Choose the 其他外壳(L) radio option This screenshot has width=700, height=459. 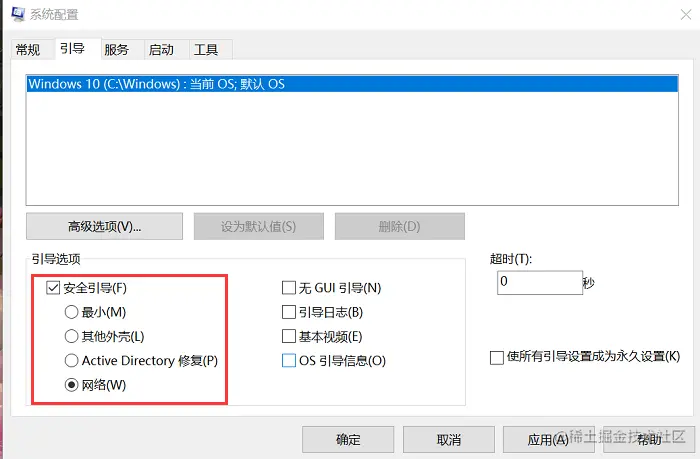71,336
